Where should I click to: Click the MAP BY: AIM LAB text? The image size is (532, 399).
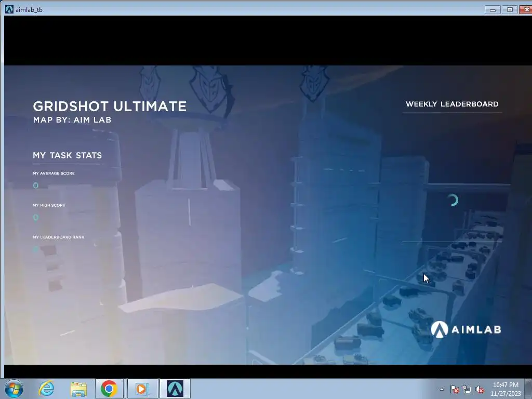coord(72,120)
